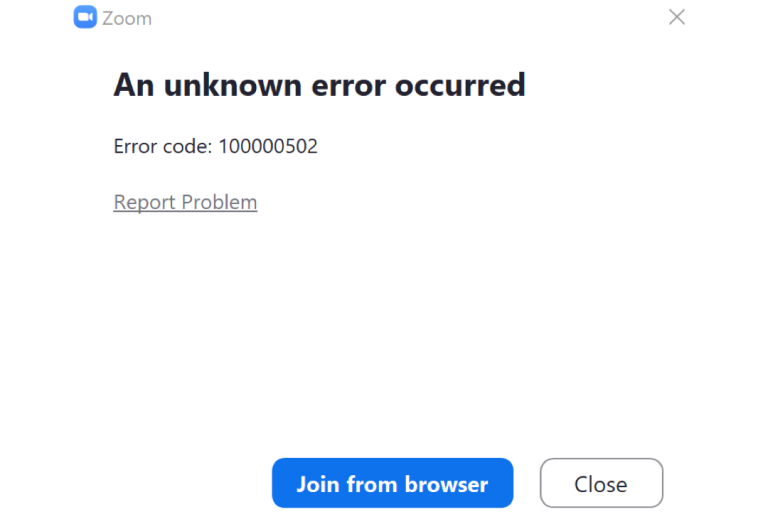Click the "Zoom" title text
768x512 pixels.
[x=127, y=18]
